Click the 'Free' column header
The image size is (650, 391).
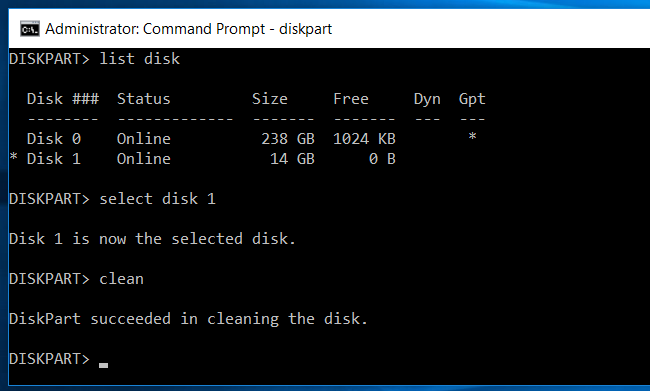point(351,99)
